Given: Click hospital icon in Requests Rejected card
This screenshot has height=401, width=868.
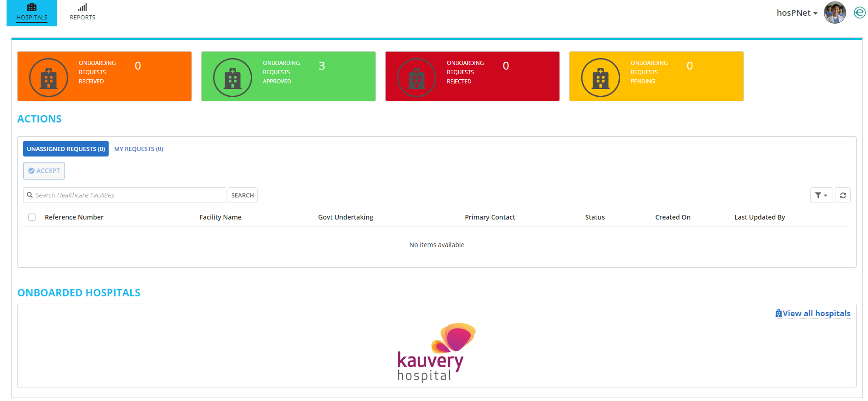Looking at the screenshot, I should point(416,78).
